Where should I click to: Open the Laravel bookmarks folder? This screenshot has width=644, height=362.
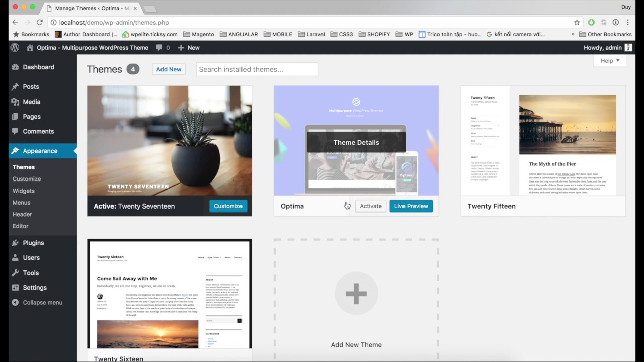pyautogui.click(x=311, y=34)
